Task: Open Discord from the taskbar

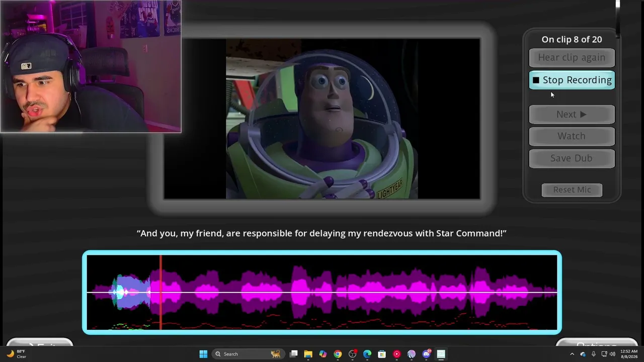Action: [x=426, y=354]
